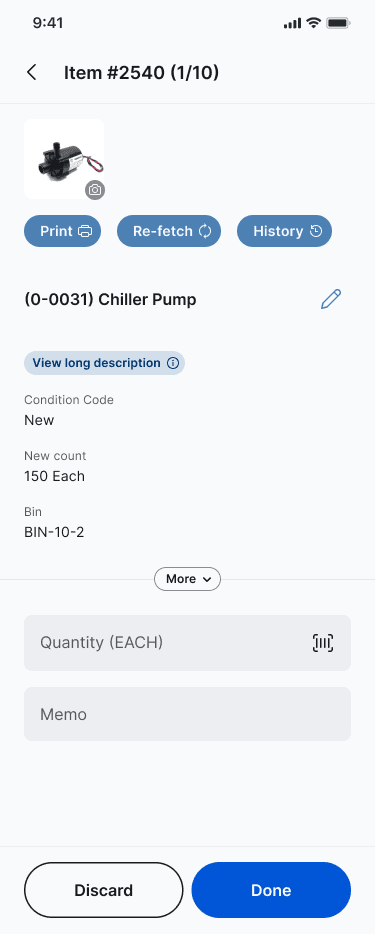Click the Discard button
375x934 pixels.
tap(104, 890)
